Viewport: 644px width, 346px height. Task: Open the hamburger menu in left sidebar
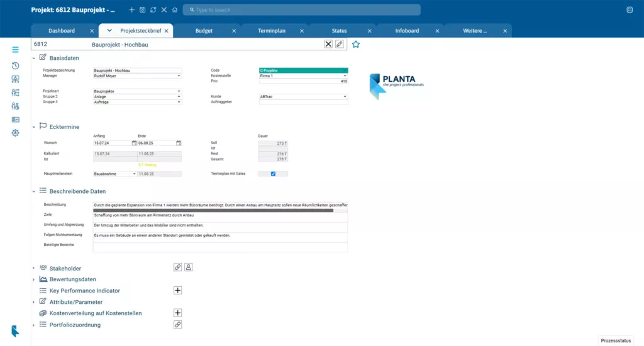15,50
